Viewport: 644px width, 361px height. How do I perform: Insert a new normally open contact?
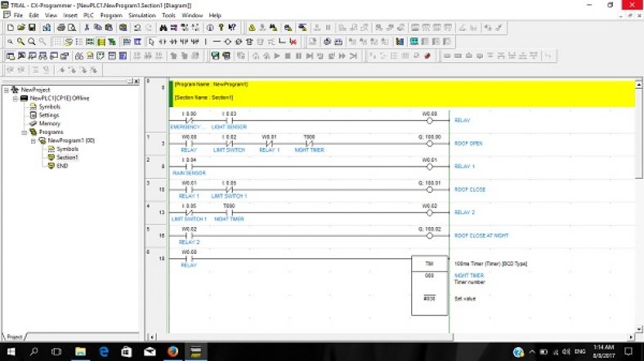pyautogui.click(x=163, y=42)
